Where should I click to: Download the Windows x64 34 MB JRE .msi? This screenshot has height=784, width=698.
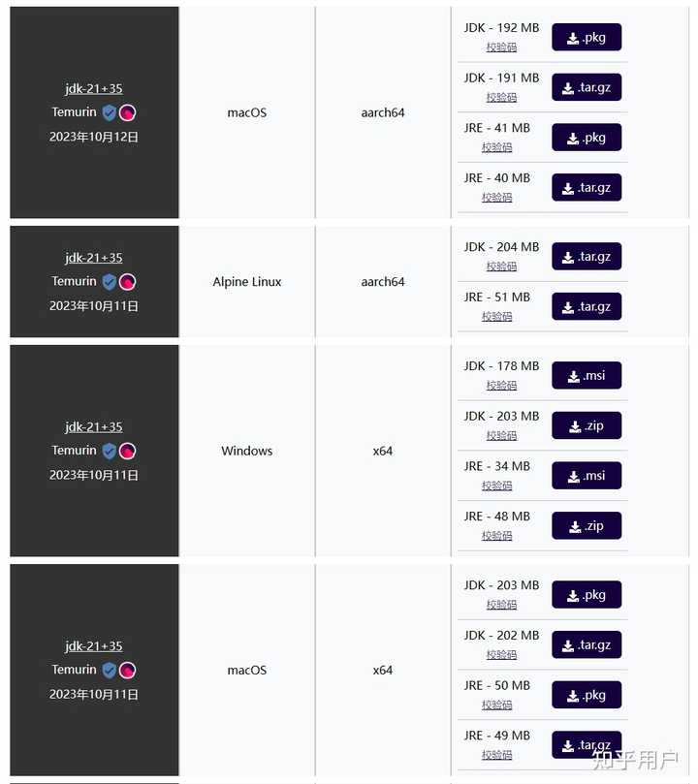[587, 476]
